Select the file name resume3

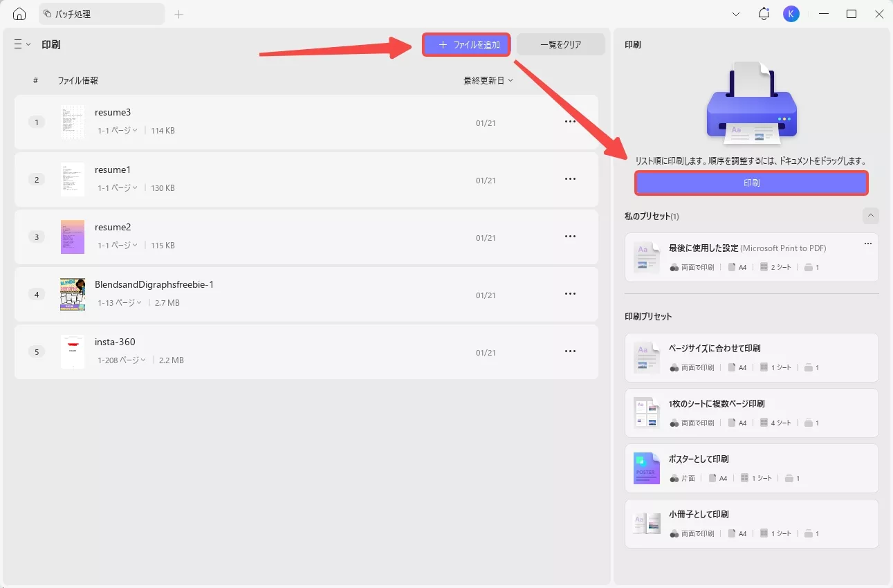point(113,112)
